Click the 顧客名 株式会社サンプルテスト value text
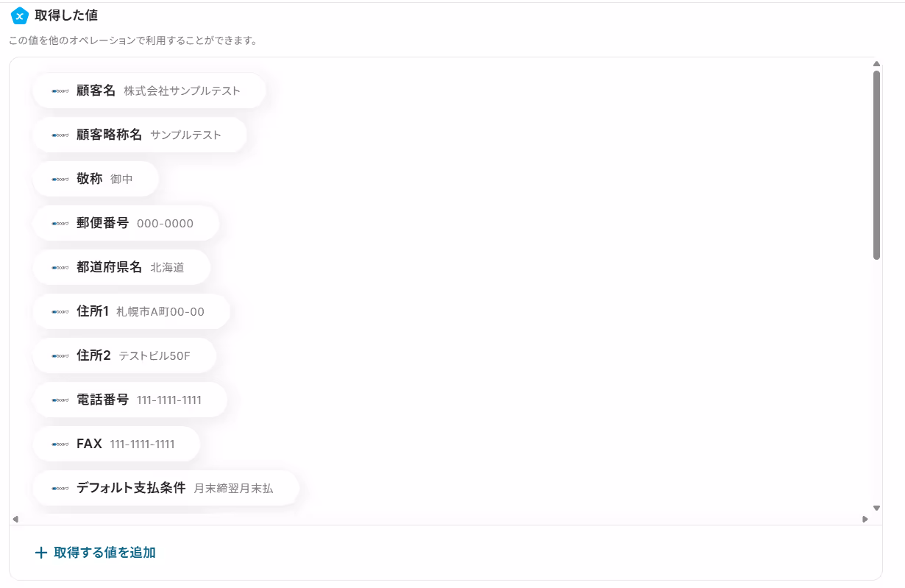The image size is (905, 588). [182, 91]
